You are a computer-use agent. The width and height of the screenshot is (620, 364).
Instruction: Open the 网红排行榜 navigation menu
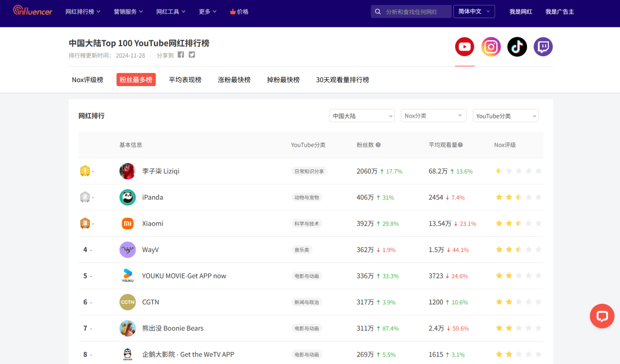(83, 11)
